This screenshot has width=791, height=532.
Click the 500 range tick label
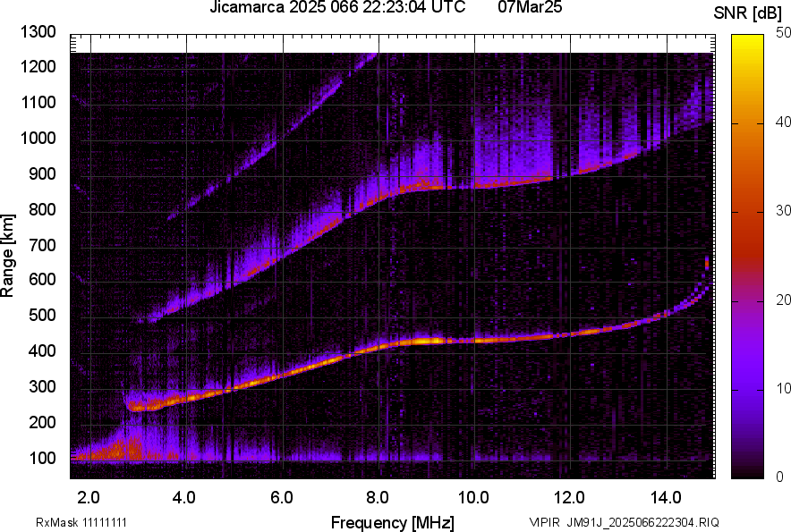(42, 316)
